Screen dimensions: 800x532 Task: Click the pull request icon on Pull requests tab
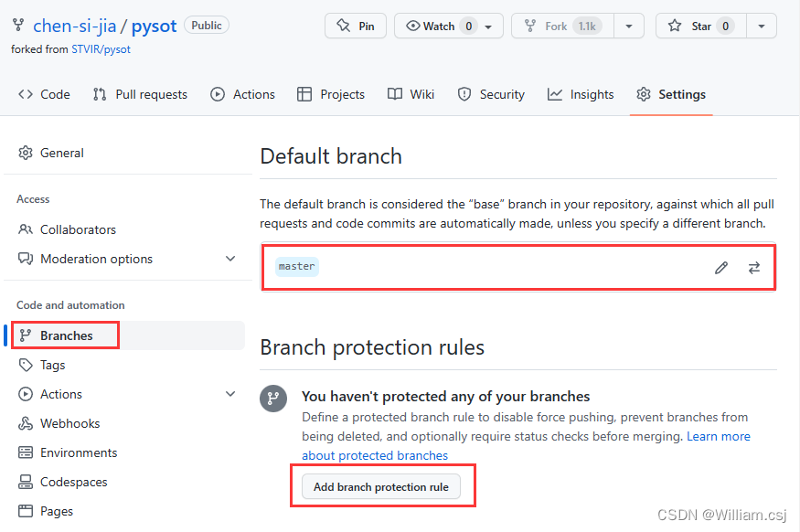(100, 94)
